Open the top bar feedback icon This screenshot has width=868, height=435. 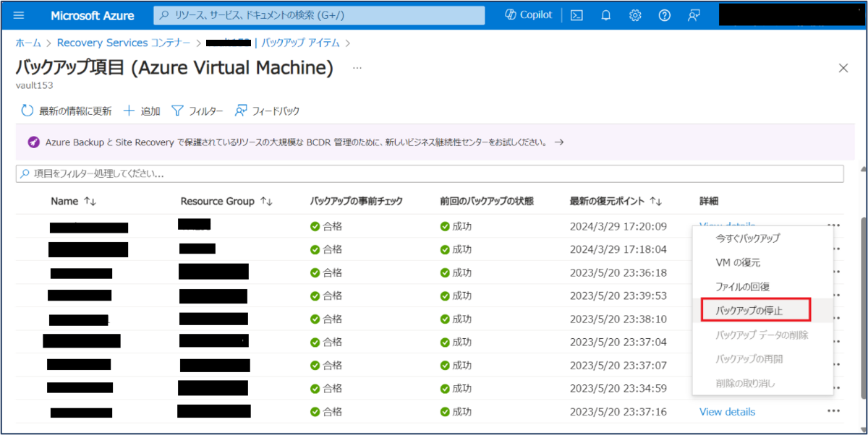pyautogui.click(x=694, y=15)
